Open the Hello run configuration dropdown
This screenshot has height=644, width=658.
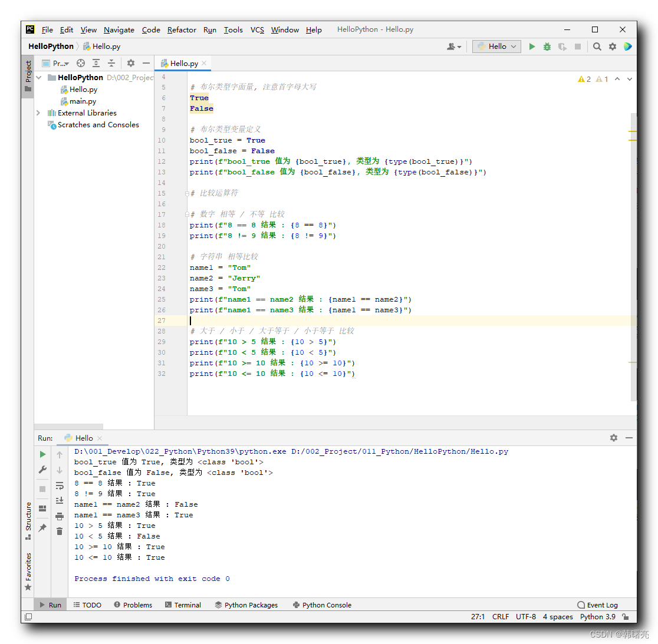point(496,47)
